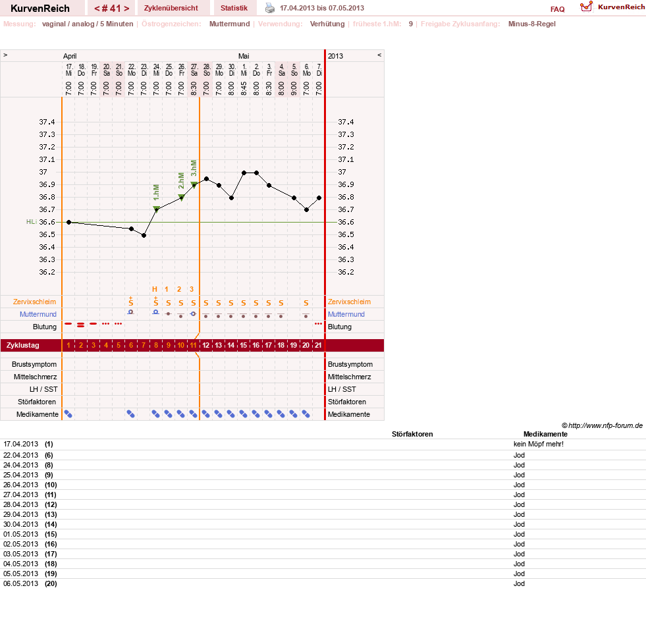Click the Muttermund value in the settings line
This screenshot has width=646, height=644.
click(229, 24)
